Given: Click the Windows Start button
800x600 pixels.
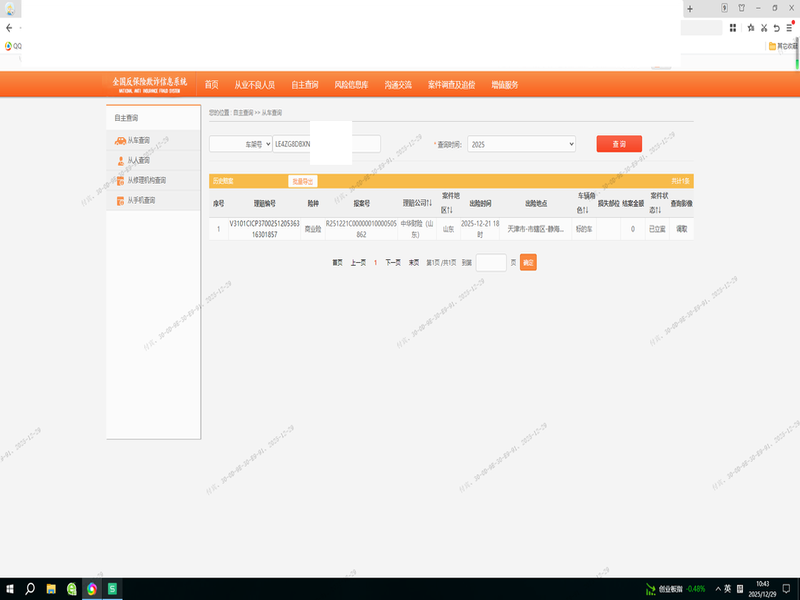Looking at the screenshot, I should click(x=9, y=589).
